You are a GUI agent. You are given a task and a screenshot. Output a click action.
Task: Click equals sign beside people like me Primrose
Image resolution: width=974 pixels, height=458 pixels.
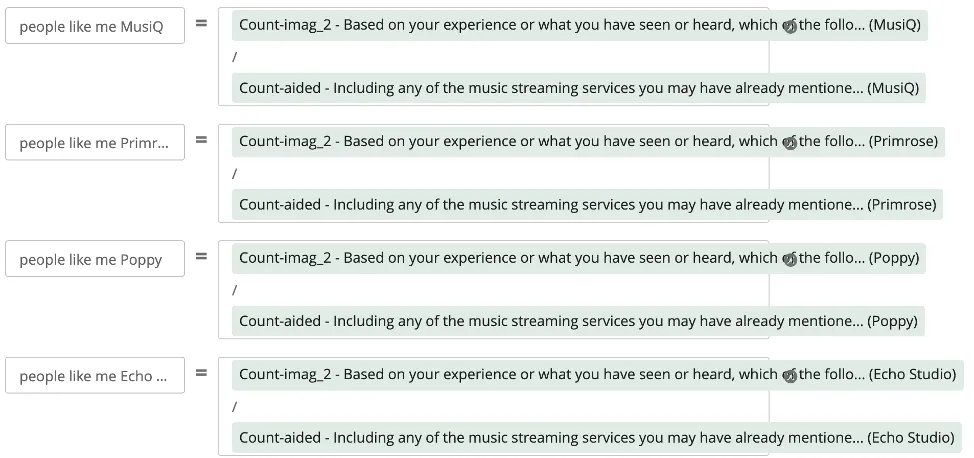pos(201,140)
